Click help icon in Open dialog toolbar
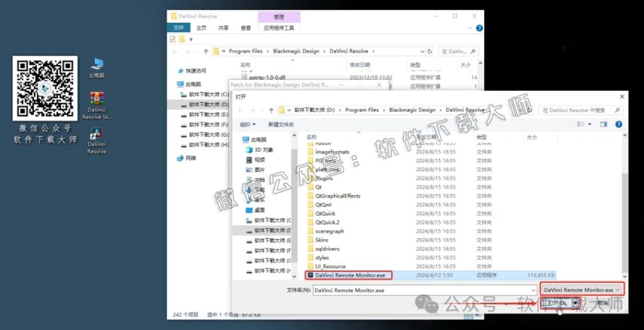 click(x=618, y=124)
